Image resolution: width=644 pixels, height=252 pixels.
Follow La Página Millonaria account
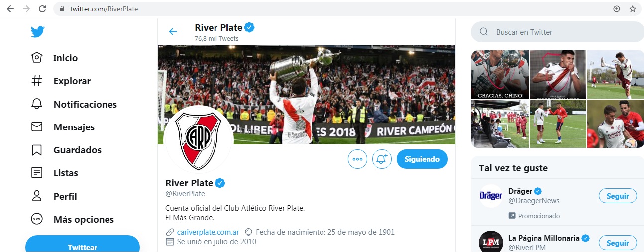(x=618, y=243)
